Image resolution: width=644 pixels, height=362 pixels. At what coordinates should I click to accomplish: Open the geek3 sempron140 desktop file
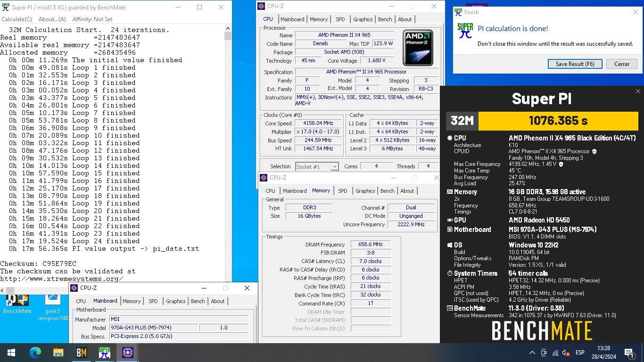point(53,306)
